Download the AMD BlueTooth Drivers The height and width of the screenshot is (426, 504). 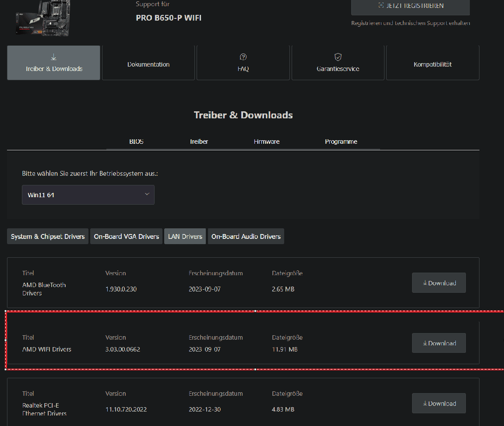point(439,283)
